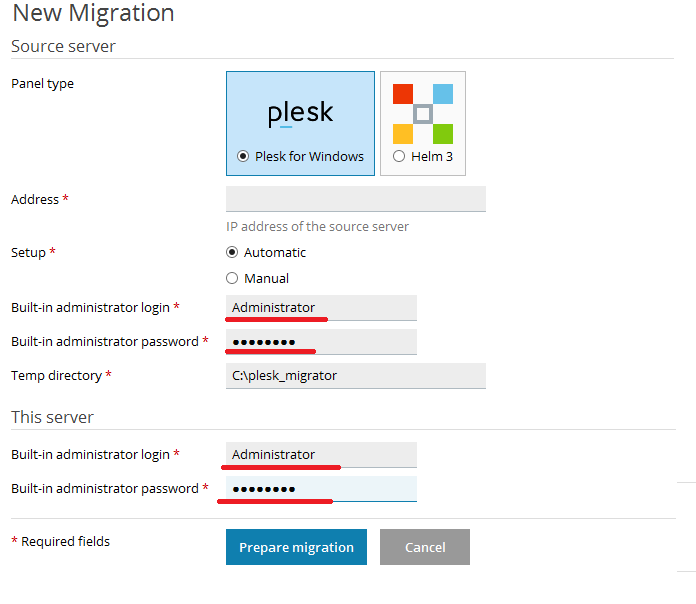Click the Address input field
This screenshot has height=604, width=696.
coord(356,199)
